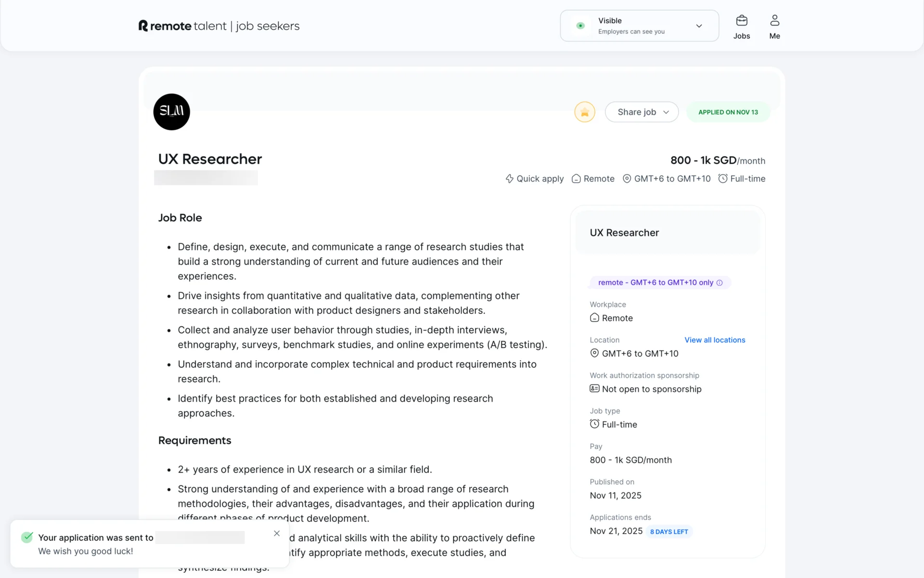Click the Visible dropdown chevron arrow

(x=699, y=26)
